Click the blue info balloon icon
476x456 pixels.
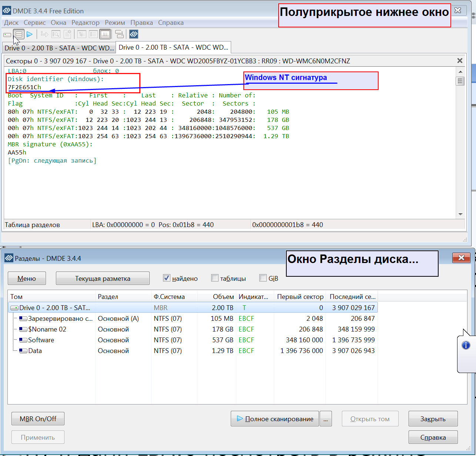click(466, 345)
